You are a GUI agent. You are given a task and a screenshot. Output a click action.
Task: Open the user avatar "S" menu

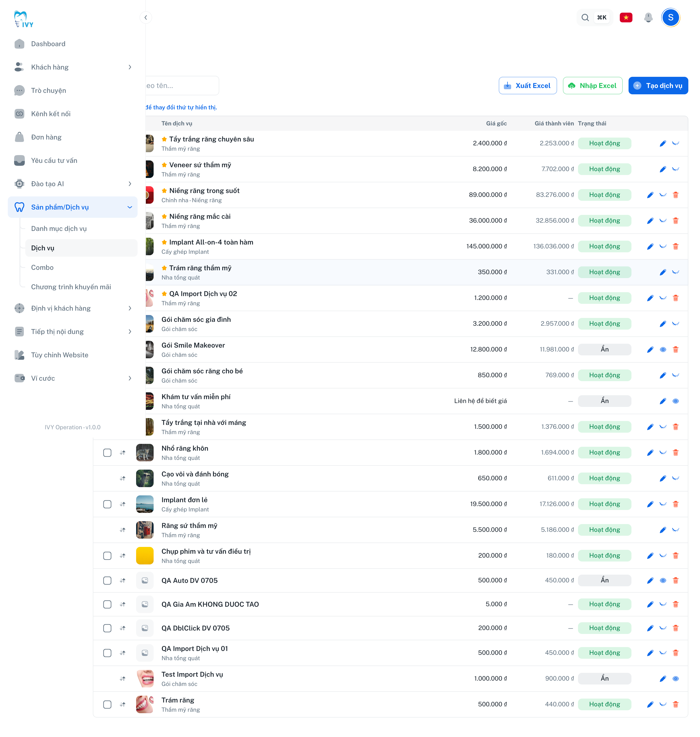click(671, 18)
